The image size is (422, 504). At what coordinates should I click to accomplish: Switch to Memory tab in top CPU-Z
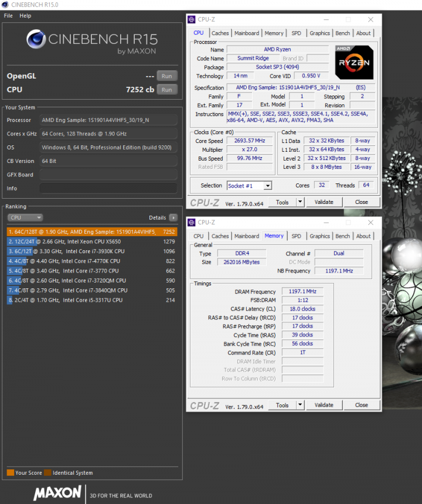[x=274, y=33]
